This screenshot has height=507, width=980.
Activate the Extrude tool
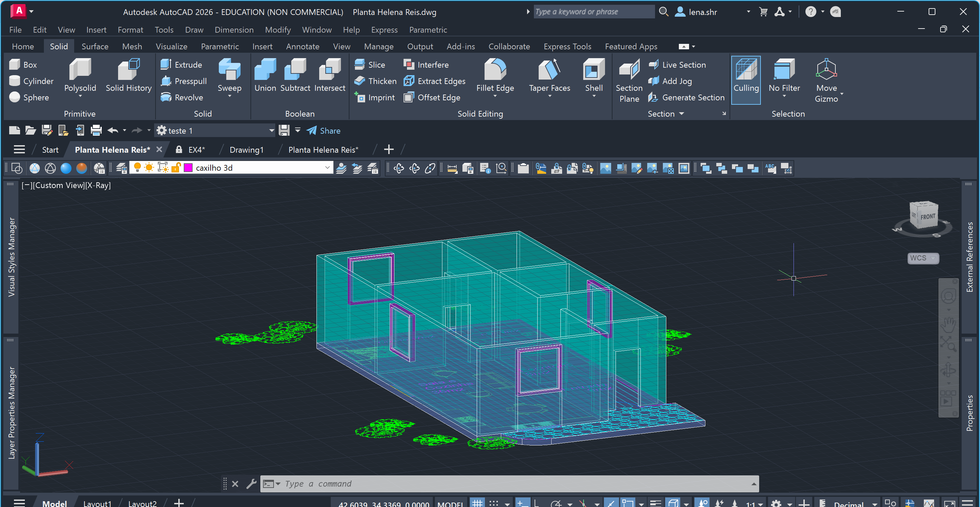tap(181, 65)
